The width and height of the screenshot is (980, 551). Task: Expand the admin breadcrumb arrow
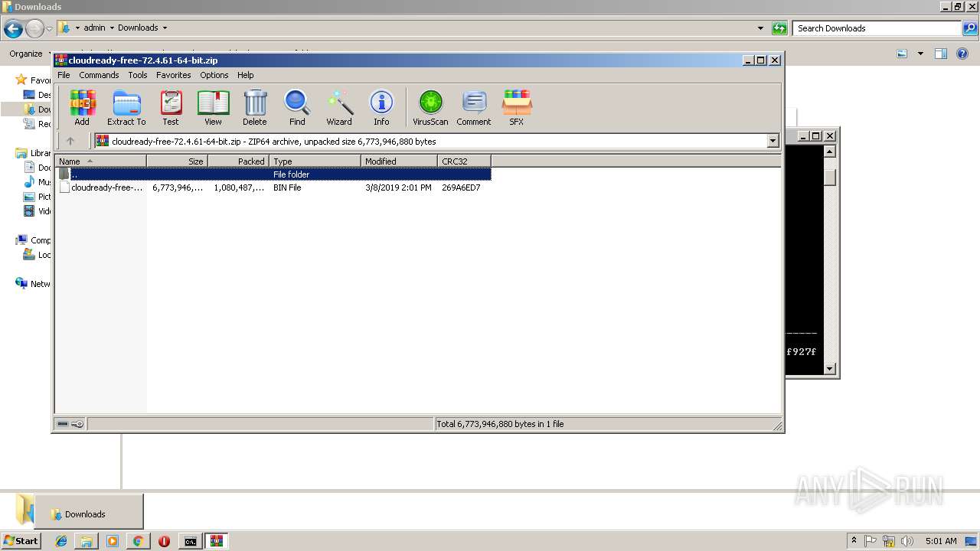coord(112,28)
